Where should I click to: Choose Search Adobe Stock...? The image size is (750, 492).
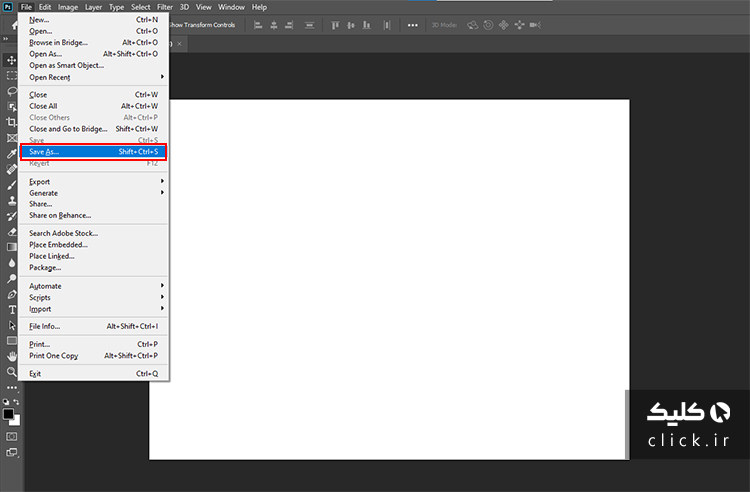coord(93,233)
